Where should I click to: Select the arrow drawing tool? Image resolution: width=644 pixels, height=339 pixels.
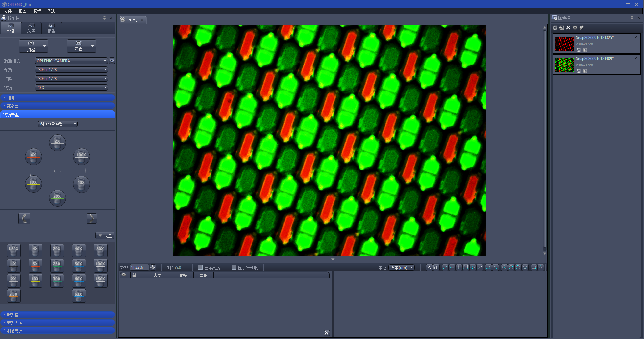click(x=480, y=268)
